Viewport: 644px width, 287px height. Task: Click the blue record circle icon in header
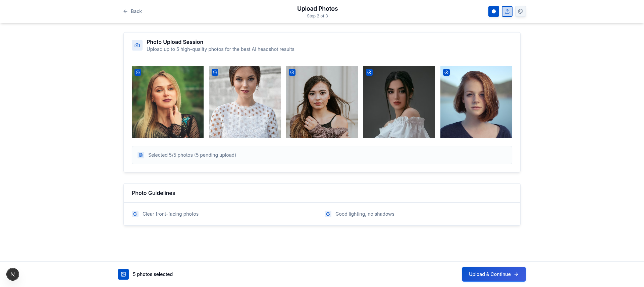[493, 11]
